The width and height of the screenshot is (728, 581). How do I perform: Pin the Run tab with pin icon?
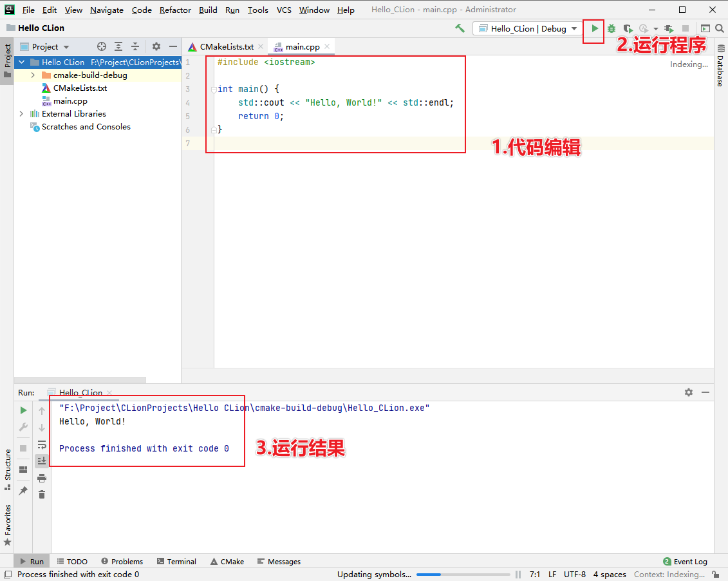tap(23, 491)
